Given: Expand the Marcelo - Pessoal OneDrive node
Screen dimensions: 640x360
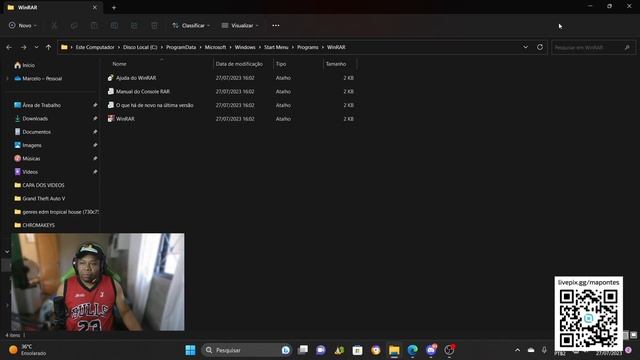Looking at the screenshot, I should click(x=7, y=78).
